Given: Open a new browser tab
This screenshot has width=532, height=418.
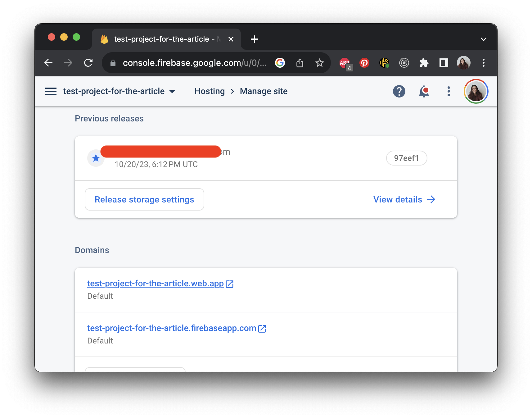Looking at the screenshot, I should coord(255,39).
